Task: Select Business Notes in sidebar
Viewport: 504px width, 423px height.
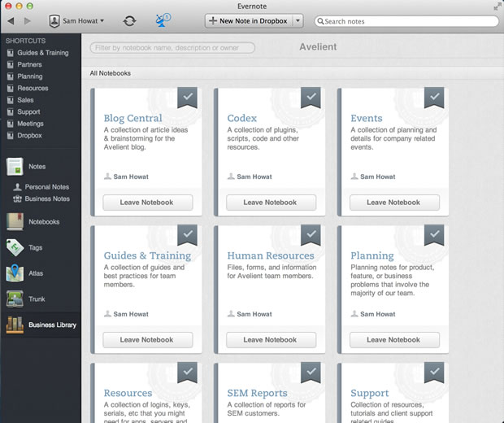Action: coord(47,198)
